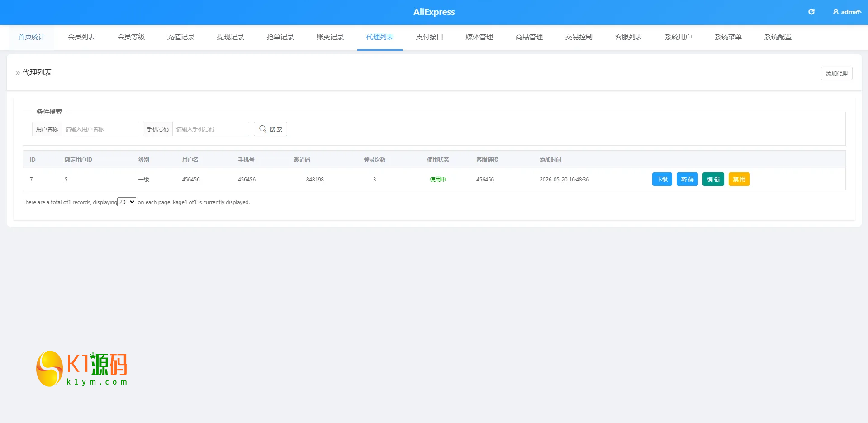Open the 首页统计 tab
The image size is (868, 423).
tap(32, 37)
